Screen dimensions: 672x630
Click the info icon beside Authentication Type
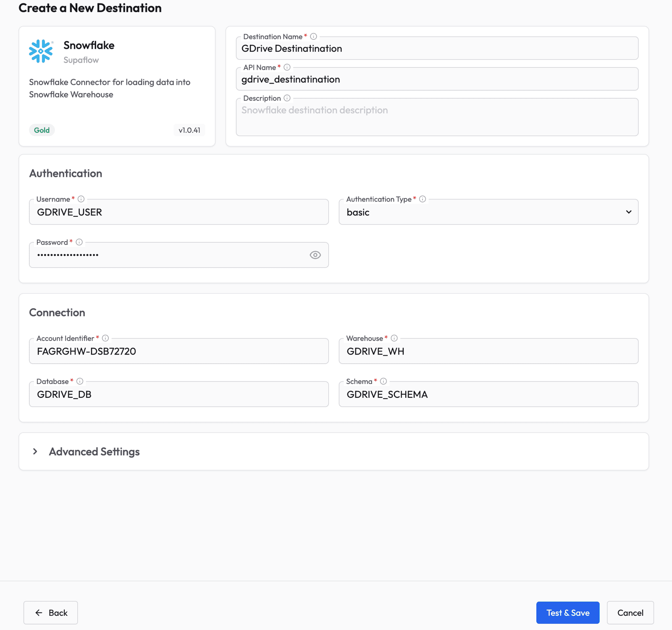(422, 199)
